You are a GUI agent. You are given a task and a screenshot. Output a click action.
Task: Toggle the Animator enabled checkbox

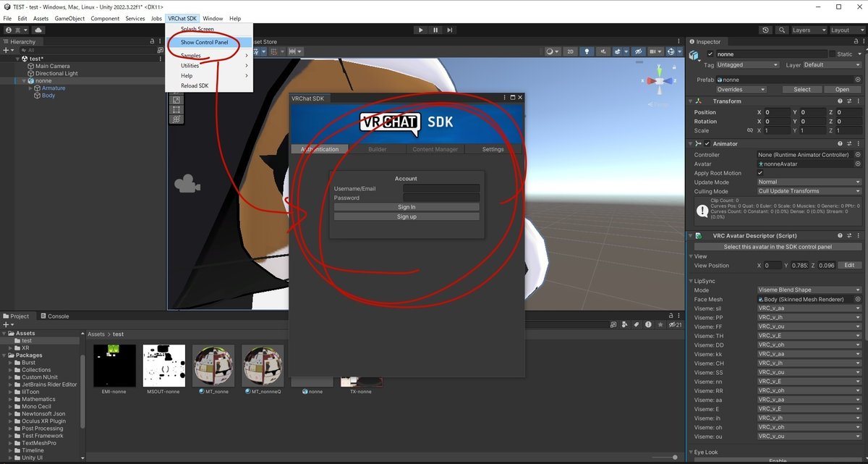tap(707, 143)
